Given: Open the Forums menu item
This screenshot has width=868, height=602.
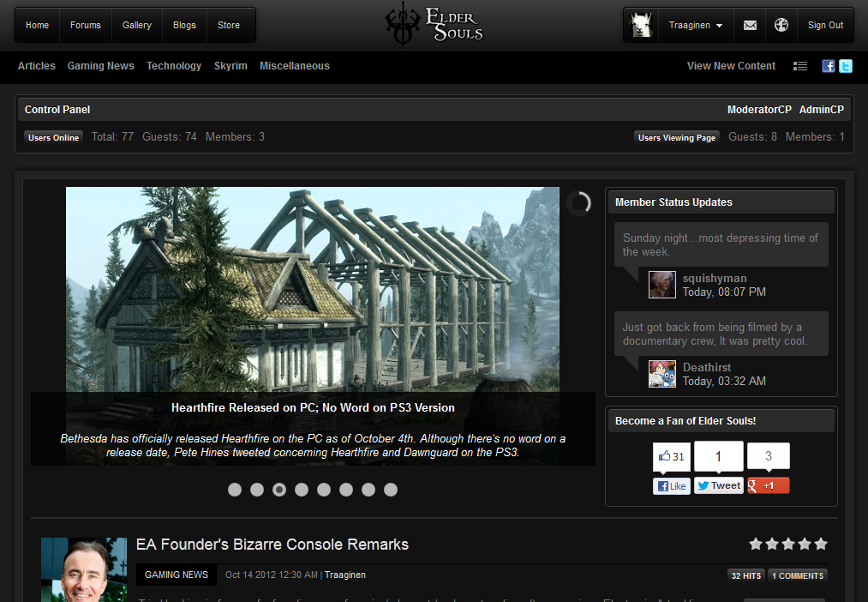Looking at the screenshot, I should tap(86, 26).
